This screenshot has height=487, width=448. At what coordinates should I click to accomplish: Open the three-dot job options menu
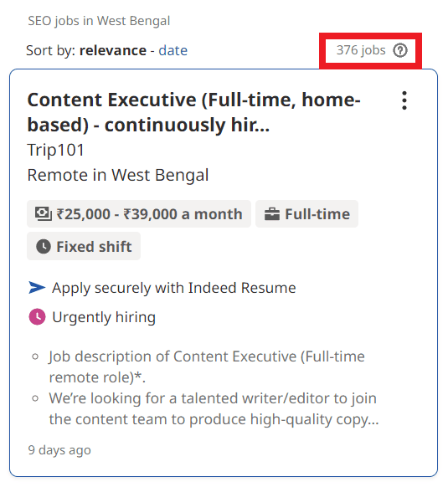(x=404, y=100)
